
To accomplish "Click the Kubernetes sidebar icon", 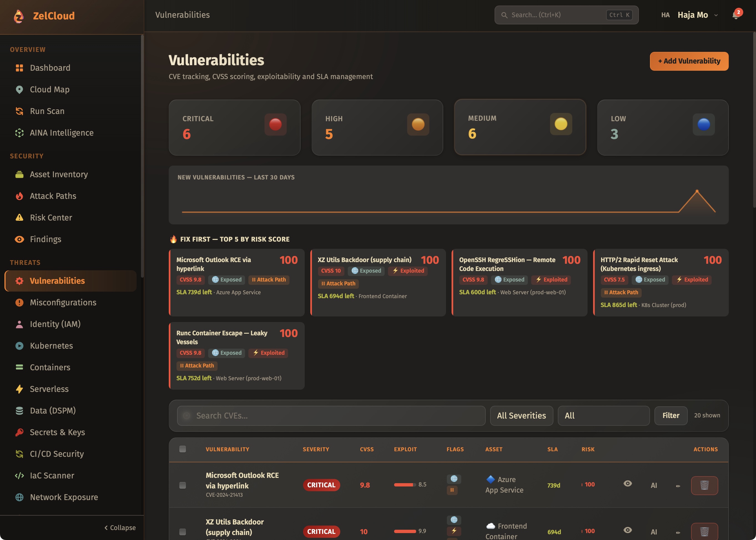I will click(19, 346).
